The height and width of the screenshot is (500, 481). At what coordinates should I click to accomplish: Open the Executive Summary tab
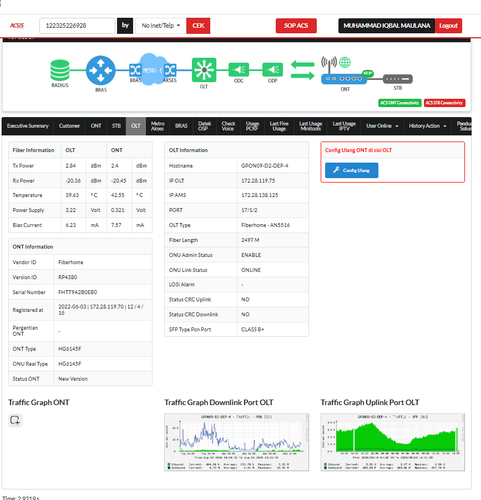click(x=28, y=126)
